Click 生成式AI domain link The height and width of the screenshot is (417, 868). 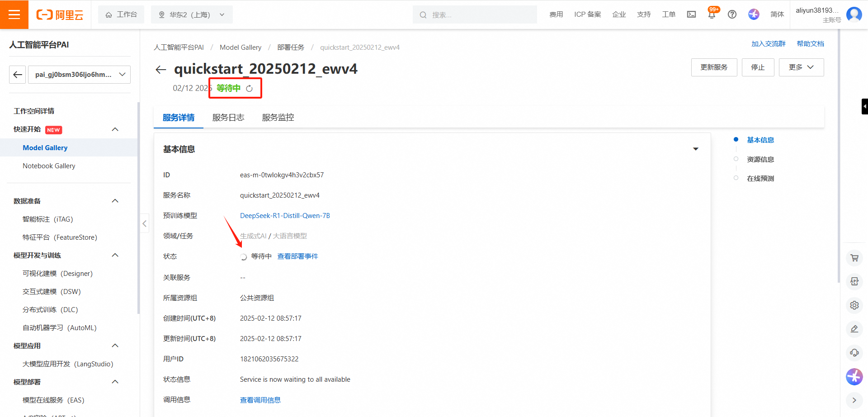click(253, 236)
